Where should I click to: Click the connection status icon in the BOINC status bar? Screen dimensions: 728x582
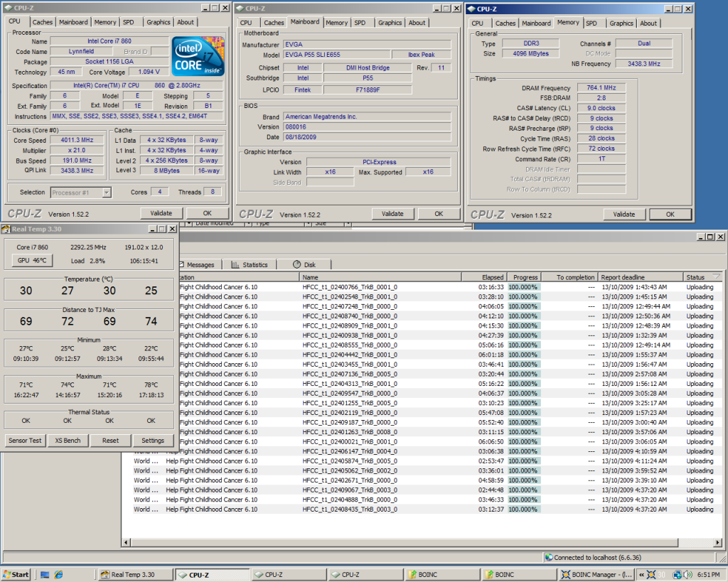click(550, 557)
